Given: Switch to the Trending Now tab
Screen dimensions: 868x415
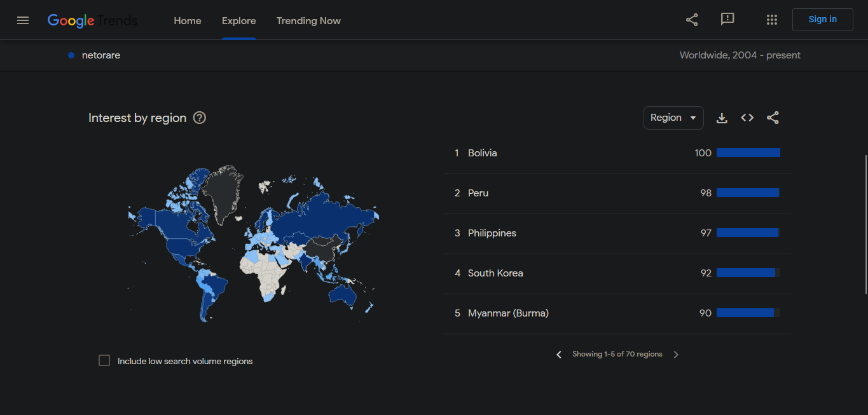Looking at the screenshot, I should click(x=308, y=20).
